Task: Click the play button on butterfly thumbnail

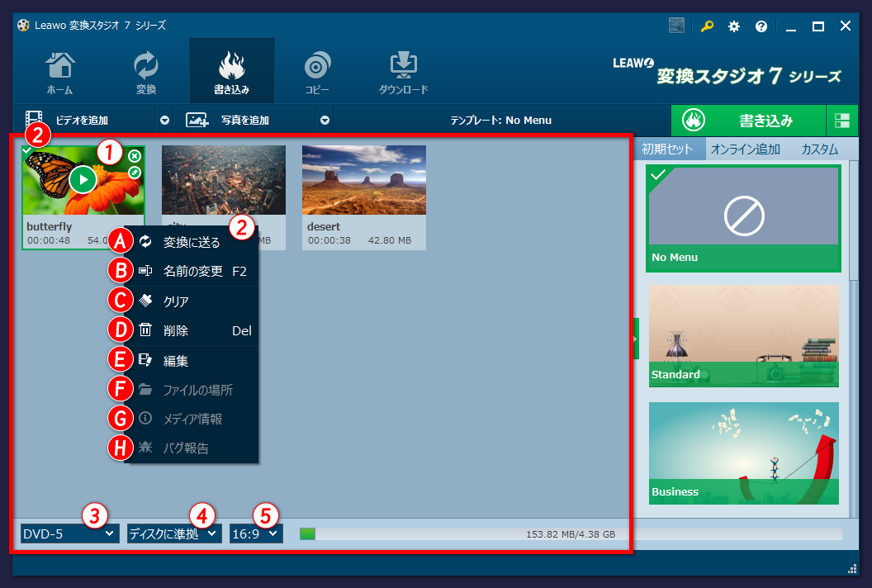Action: pos(83,178)
